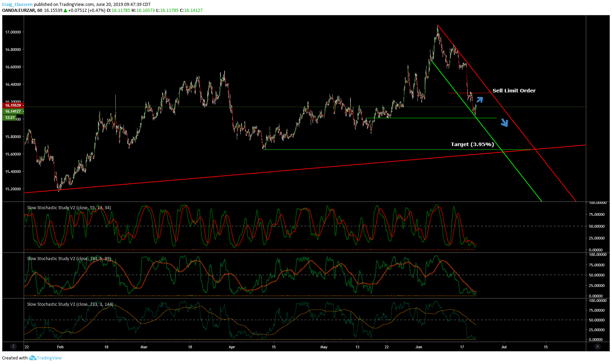
Task: Click the 25.00000 level on third stochastic pane
Action: (x=597, y=330)
